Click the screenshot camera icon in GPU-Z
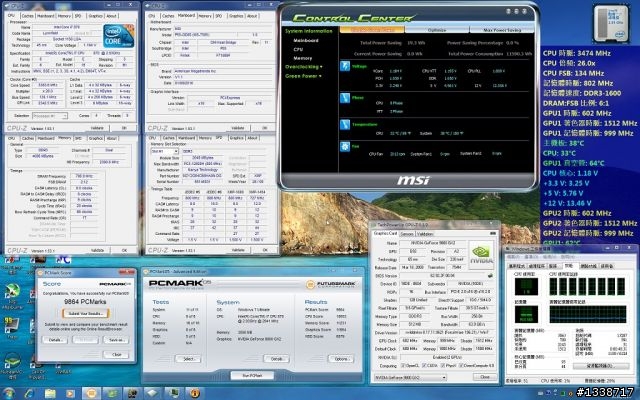This screenshot has height=400, width=640. click(x=493, y=233)
